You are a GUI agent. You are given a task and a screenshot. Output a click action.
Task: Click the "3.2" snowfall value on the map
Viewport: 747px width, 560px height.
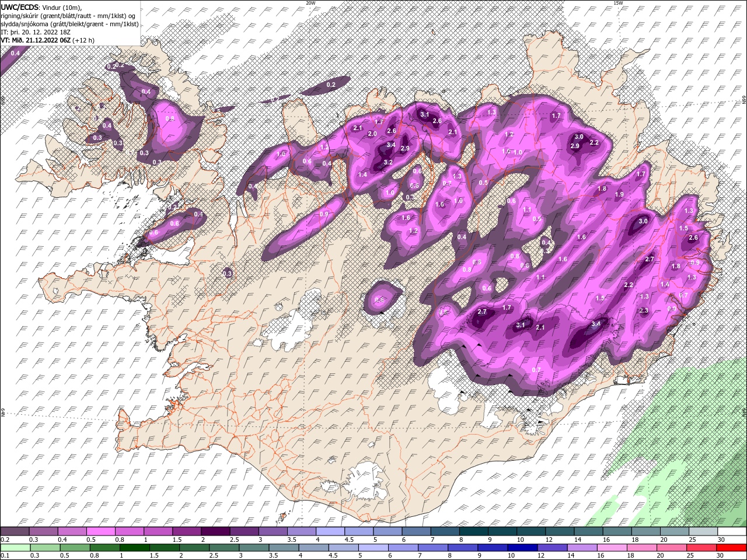pyautogui.click(x=388, y=162)
